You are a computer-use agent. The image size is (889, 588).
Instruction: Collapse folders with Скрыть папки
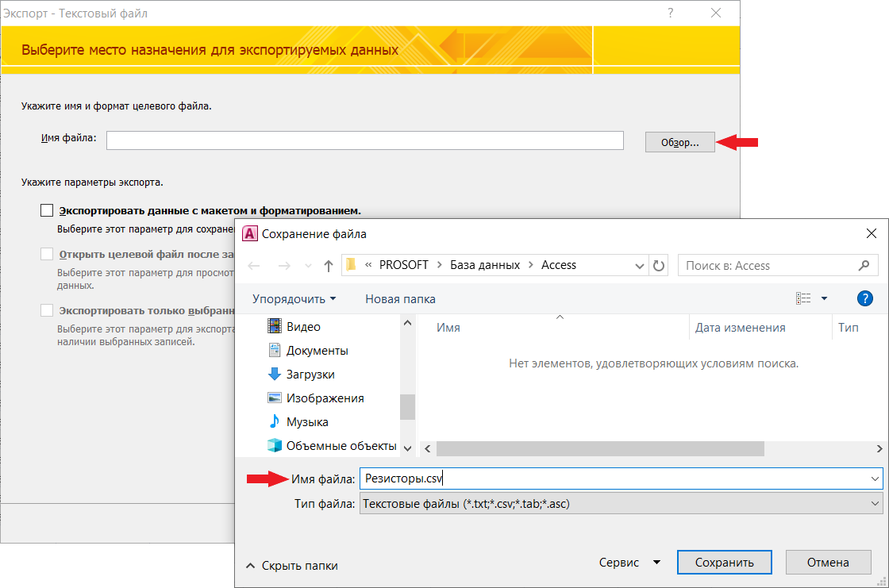tap(291, 566)
